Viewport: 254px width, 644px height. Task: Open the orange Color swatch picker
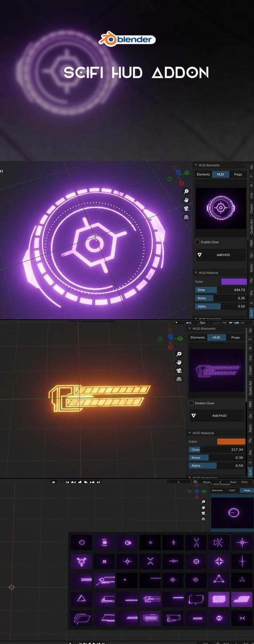231,441
